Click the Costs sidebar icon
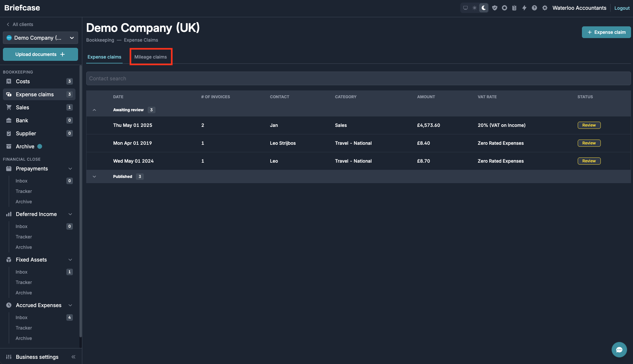The width and height of the screenshot is (633, 364). coord(9,81)
